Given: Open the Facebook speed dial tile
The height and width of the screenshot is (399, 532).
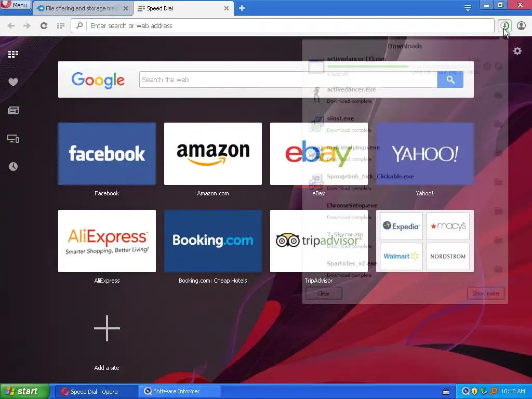Looking at the screenshot, I should pos(107,154).
